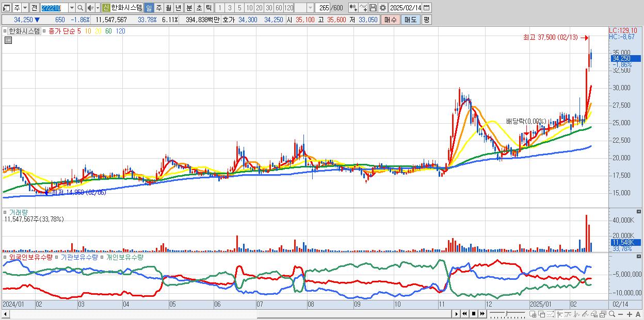Open the layout icon at the far left of the toolbar
Image resolution: width=644 pixels, height=320 pixels.
(x=6, y=8)
